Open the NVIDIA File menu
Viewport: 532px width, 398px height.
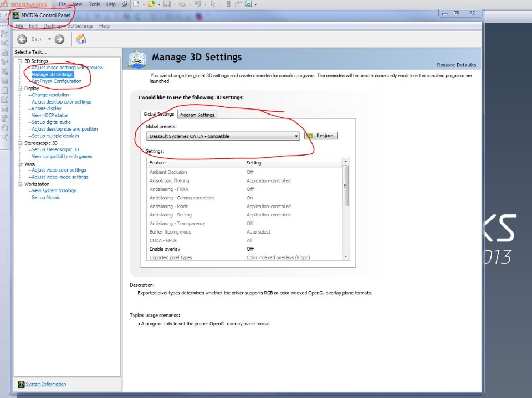click(19, 26)
